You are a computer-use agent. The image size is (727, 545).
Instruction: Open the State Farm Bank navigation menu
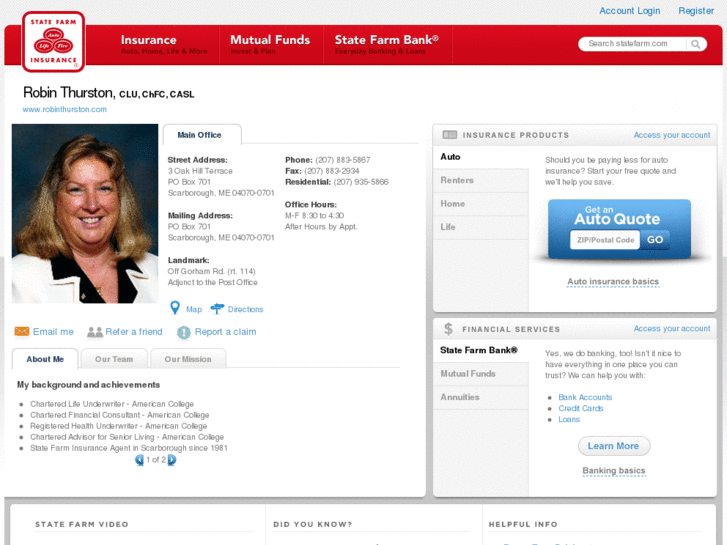387,45
